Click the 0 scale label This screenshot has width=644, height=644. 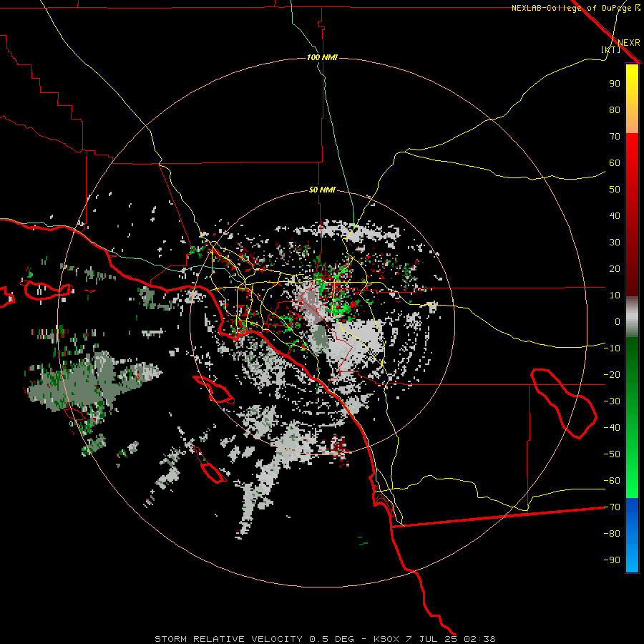(618, 321)
